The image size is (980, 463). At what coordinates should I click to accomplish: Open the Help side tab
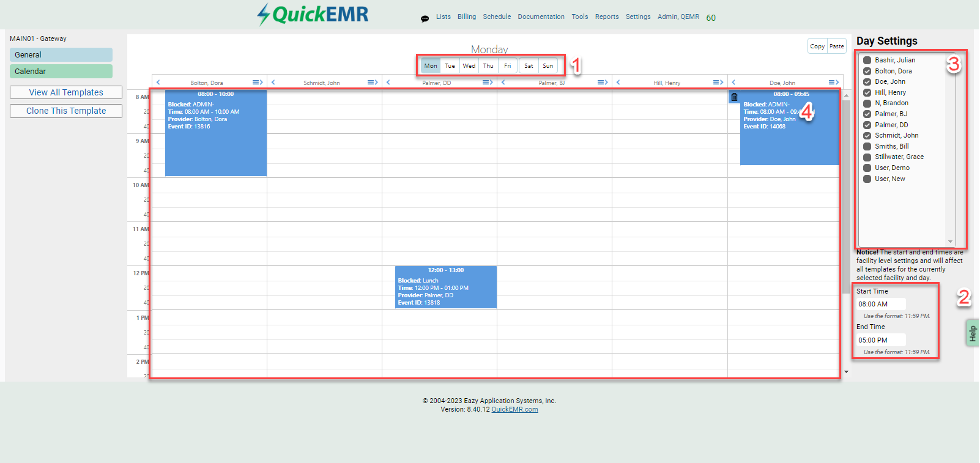point(972,333)
